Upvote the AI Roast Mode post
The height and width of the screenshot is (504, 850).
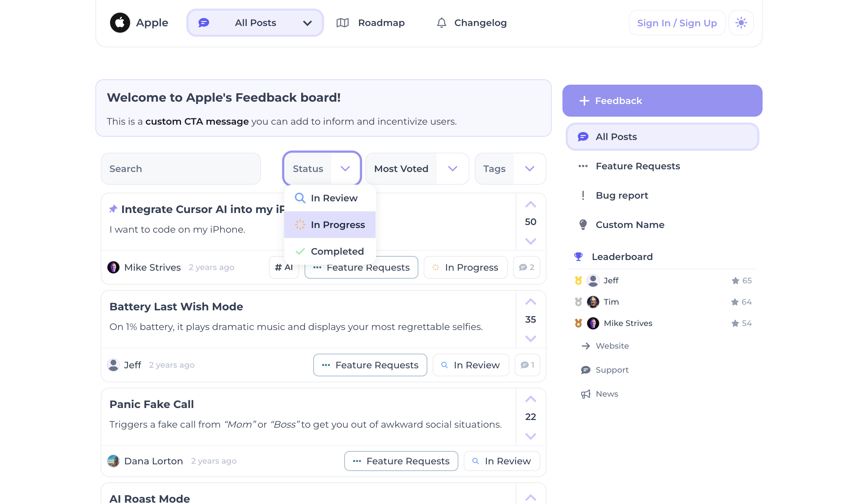click(x=530, y=498)
